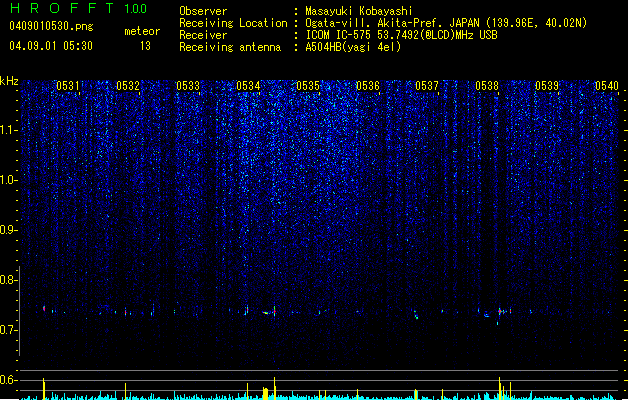The image size is (629, 400).
Task: Click the 0535 time marker
Action: click(x=308, y=86)
